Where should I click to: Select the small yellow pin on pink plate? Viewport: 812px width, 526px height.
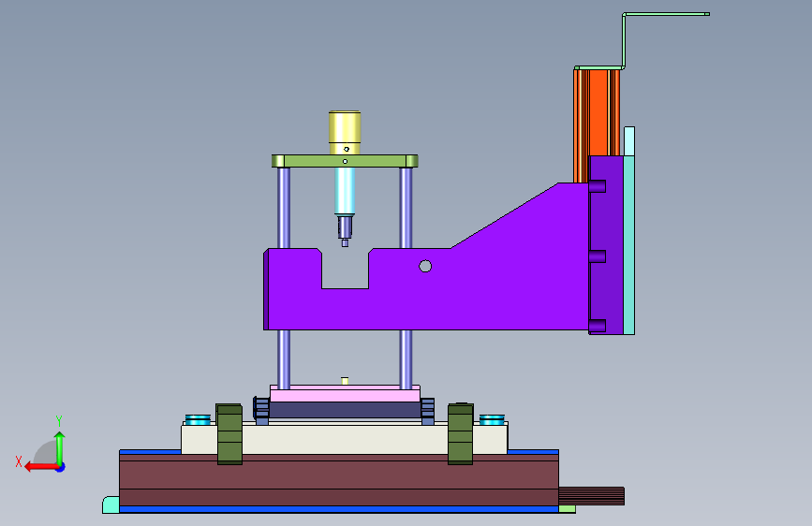345,381
